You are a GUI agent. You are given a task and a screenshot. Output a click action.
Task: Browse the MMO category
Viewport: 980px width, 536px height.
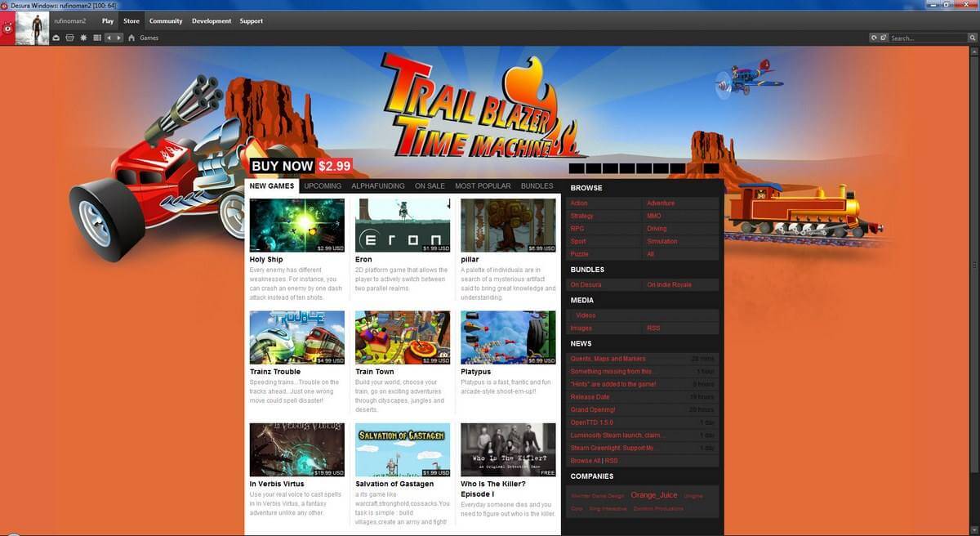654,216
